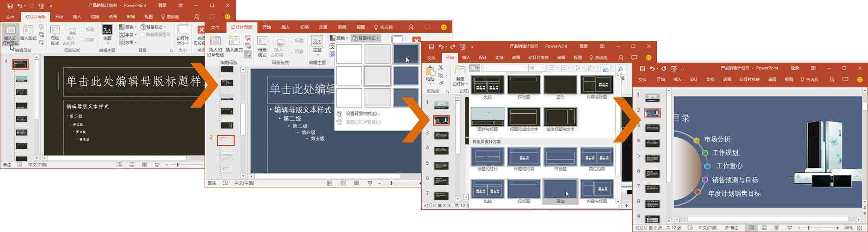This screenshot has height=232, width=868.
Task: Click the smiley feedback icon in first window
Action: (x=227, y=17)
